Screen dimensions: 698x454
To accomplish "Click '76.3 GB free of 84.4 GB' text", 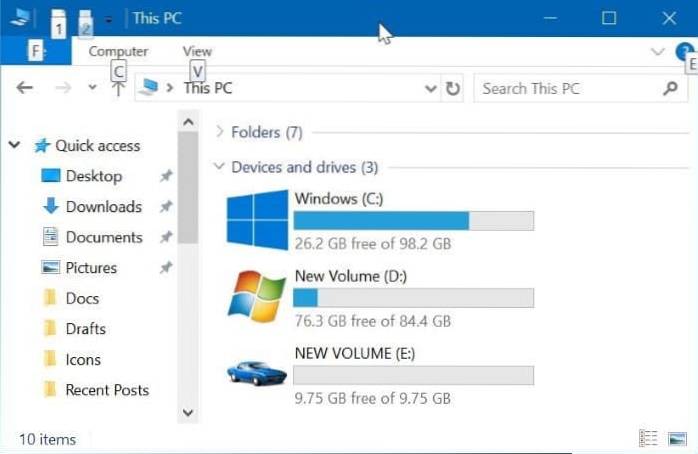I will pyautogui.click(x=373, y=321).
